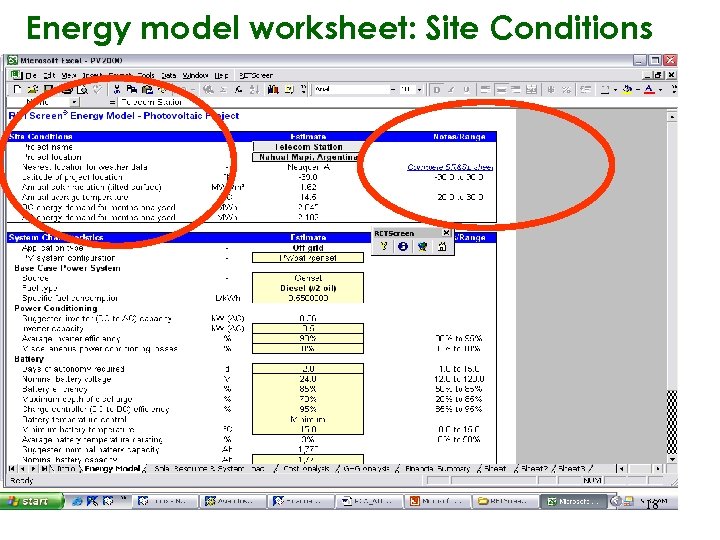Open the Edit menu
The height and width of the screenshot is (540, 720).
pyautogui.click(x=49, y=75)
